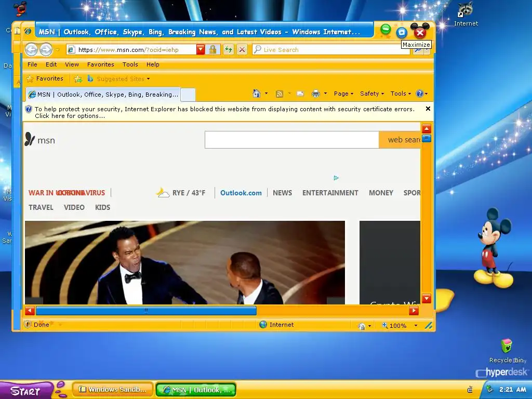Click the Help question mark icon in command bar
The width and height of the screenshot is (532, 399).
(420, 94)
